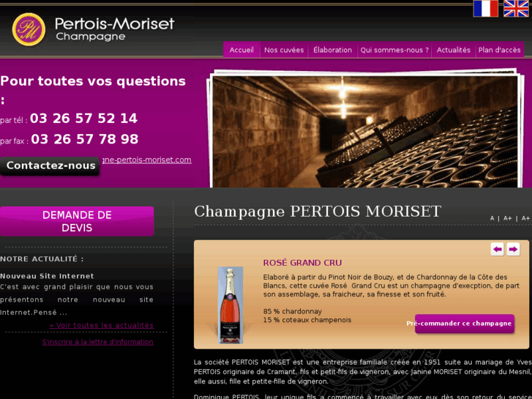The height and width of the screenshot is (399, 532).
Task: Open the Accueil tab
Action: point(241,50)
